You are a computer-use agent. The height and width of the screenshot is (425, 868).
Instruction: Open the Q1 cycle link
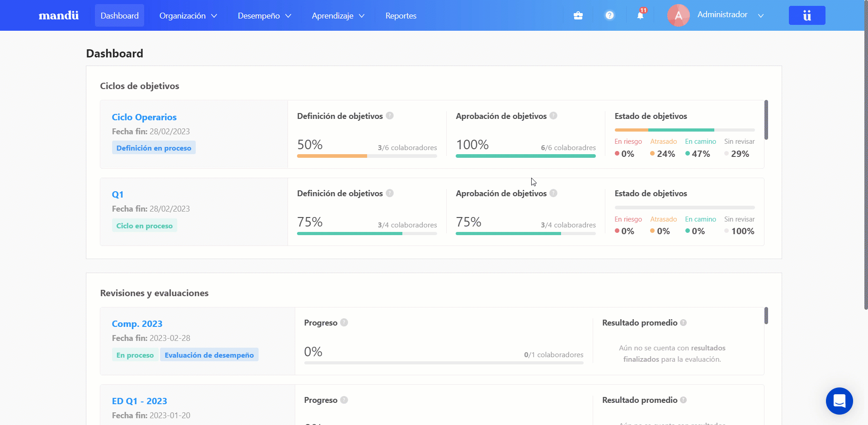(x=118, y=194)
